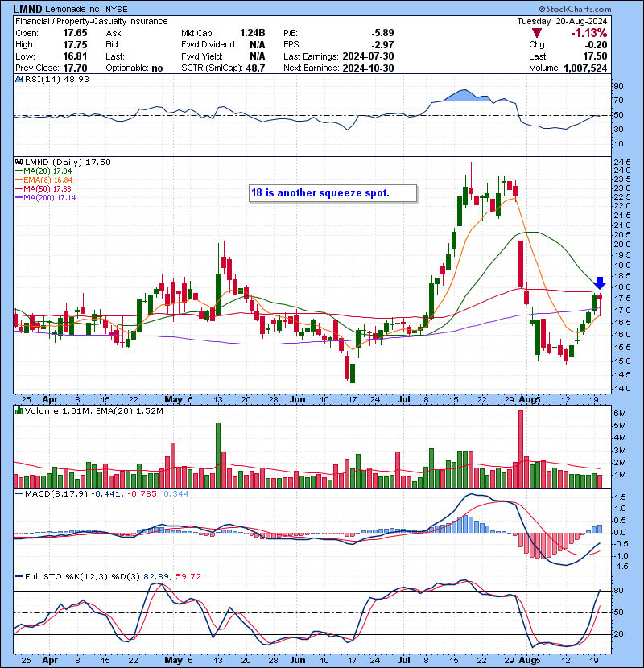Screen dimensions: 644x668
Task: Click the 6M label on volume axis
Action: tap(620, 413)
